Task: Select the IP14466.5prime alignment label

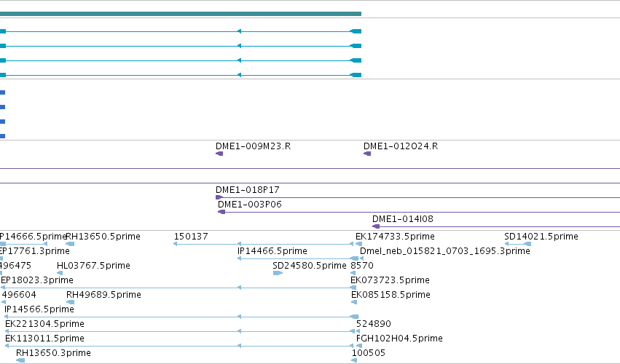Action: (272, 251)
